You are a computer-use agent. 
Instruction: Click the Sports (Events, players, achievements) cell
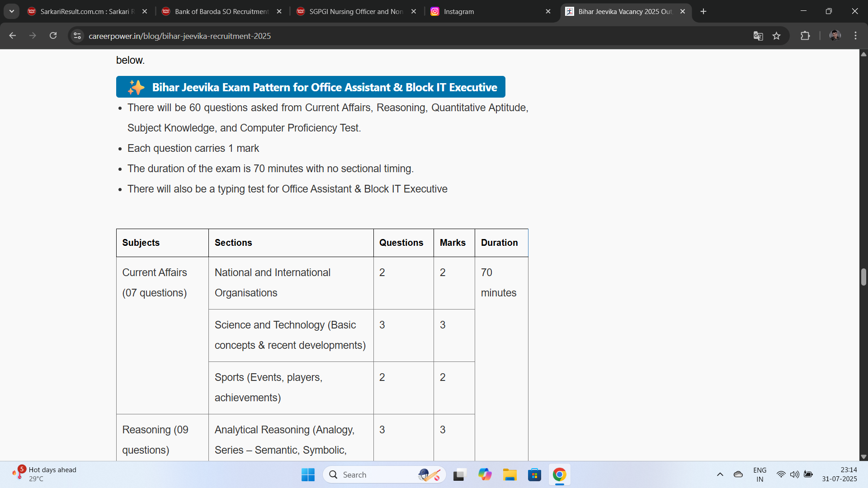pos(291,388)
